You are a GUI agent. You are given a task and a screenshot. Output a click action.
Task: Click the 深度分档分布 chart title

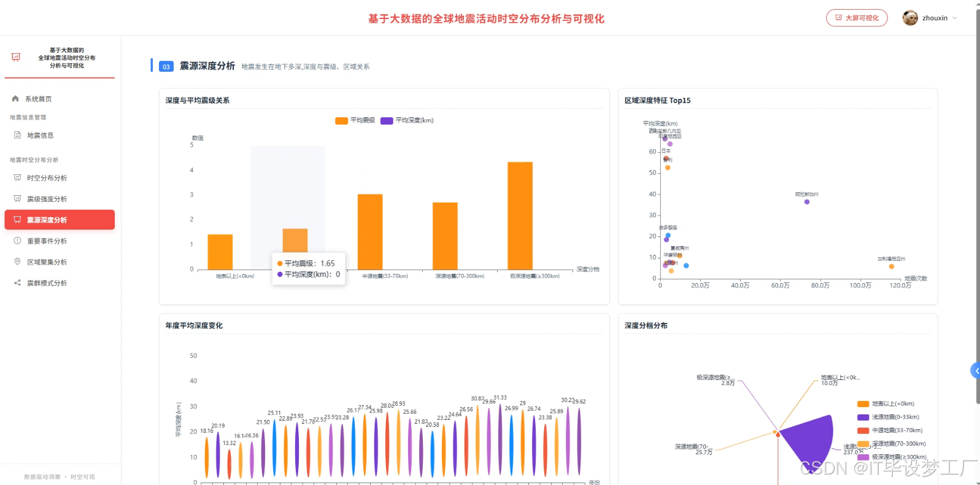click(x=646, y=326)
